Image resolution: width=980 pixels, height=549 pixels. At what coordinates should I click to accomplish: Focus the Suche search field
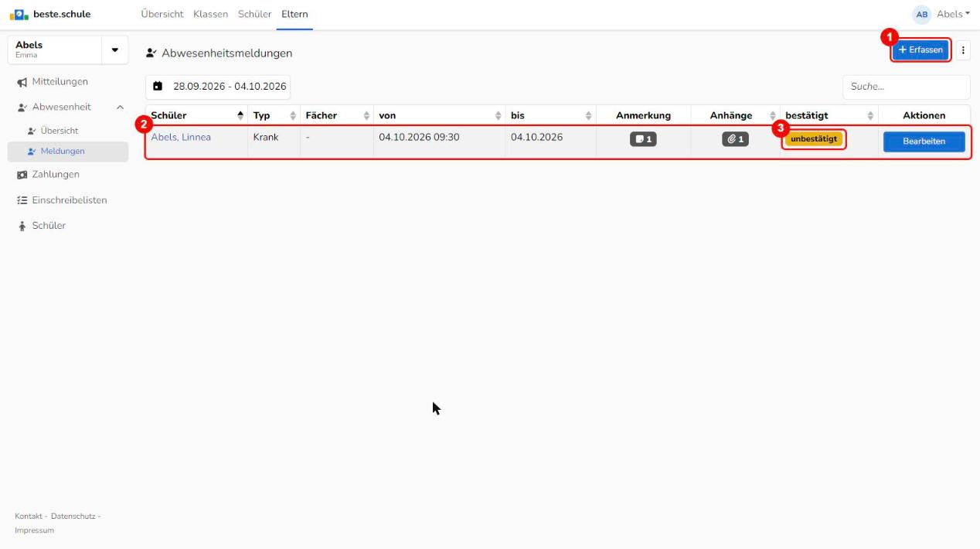[x=906, y=87]
